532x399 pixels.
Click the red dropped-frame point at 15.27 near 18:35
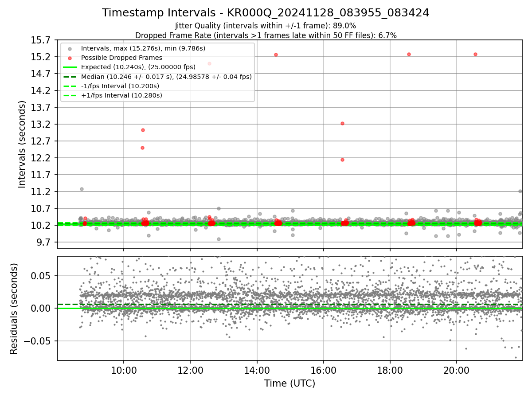click(409, 54)
